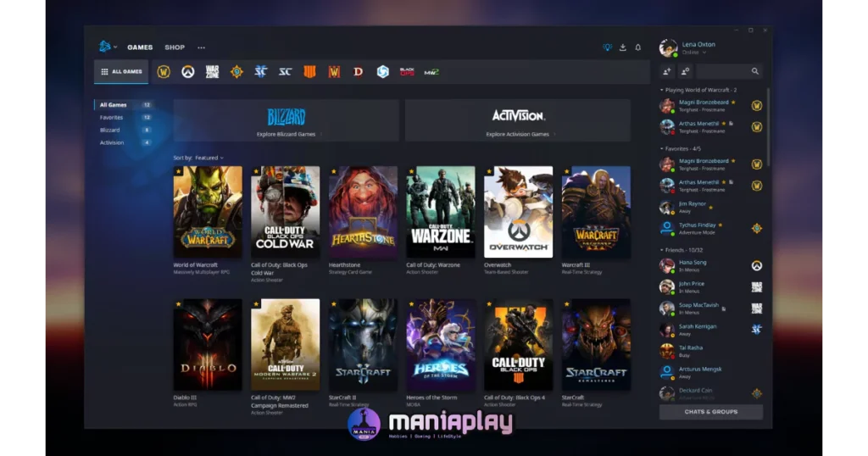Toggle favorite star on Cold War tile
This screenshot has height=456, width=868.
coord(256,171)
